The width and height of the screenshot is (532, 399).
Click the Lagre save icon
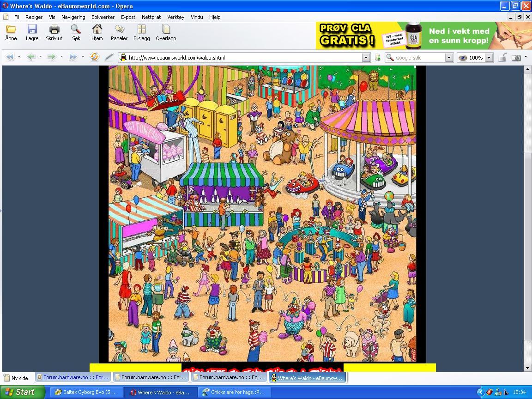[32, 29]
